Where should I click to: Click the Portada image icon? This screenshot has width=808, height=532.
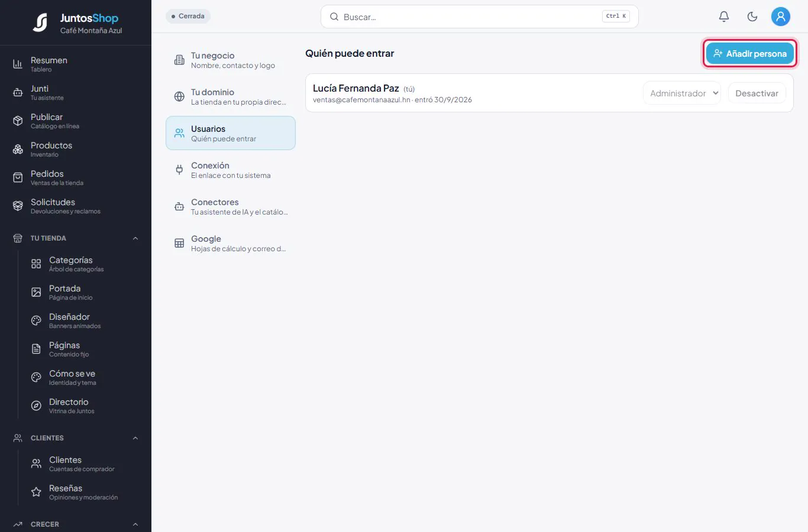tap(36, 292)
